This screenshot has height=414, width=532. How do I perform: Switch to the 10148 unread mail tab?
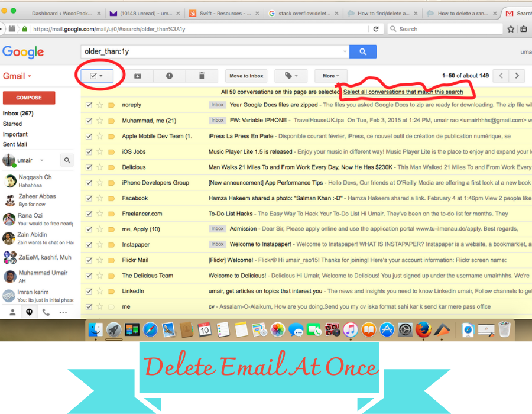(146, 14)
